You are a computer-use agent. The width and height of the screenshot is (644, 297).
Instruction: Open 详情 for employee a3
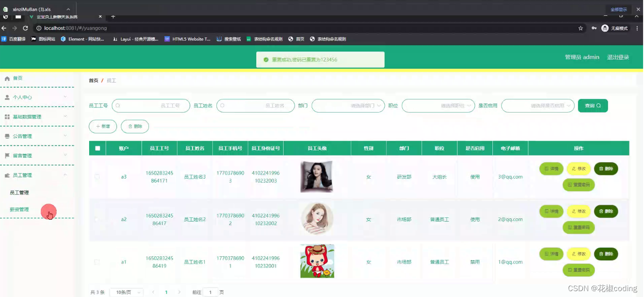[551, 169]
